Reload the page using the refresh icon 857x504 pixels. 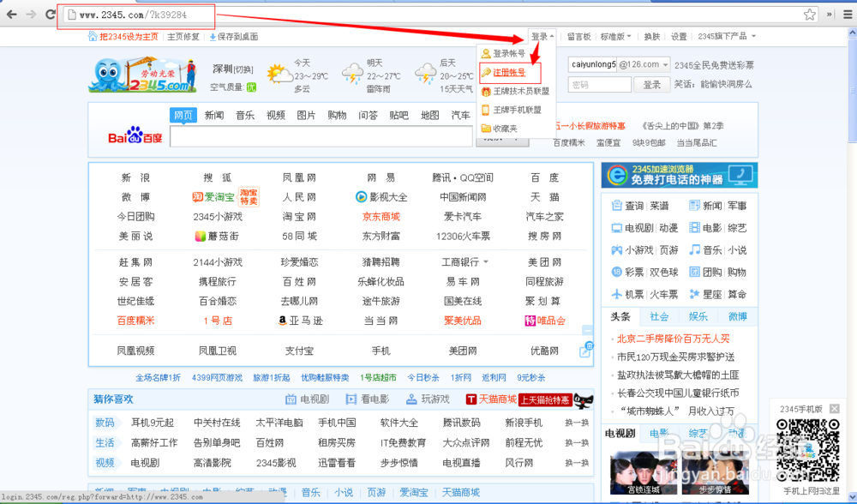(x=51, y=15)
